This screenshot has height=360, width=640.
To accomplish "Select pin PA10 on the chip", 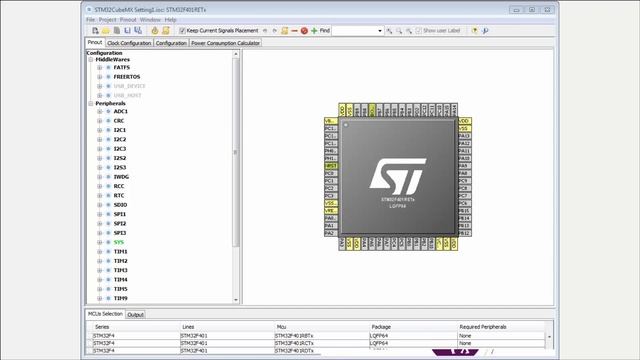I will coord(464,158).
